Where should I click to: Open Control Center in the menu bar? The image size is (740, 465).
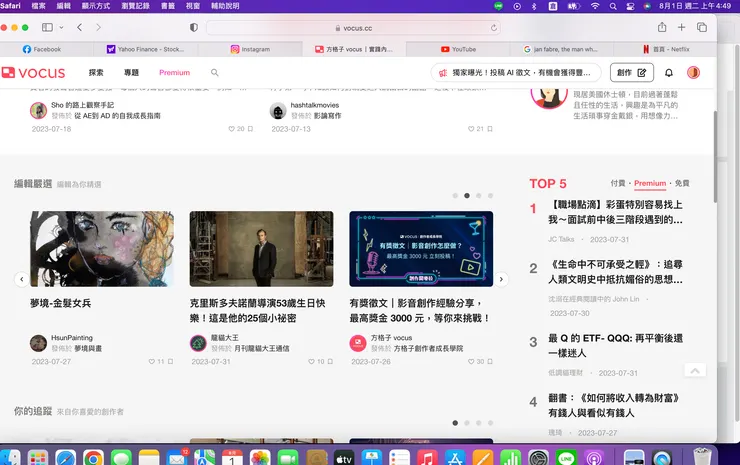pos(630,6)
